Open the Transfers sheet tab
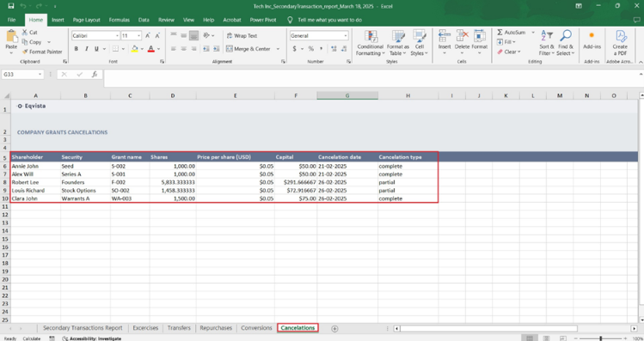 point(179,328)
